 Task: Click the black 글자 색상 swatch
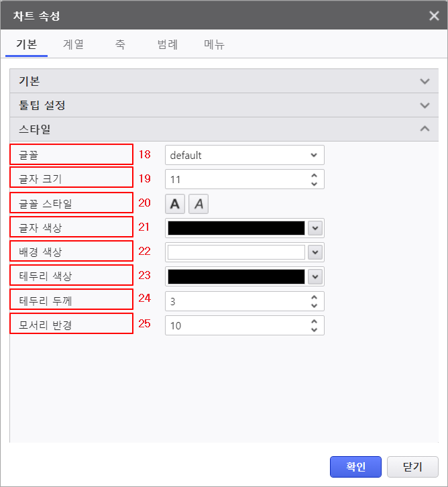(236, 228)
